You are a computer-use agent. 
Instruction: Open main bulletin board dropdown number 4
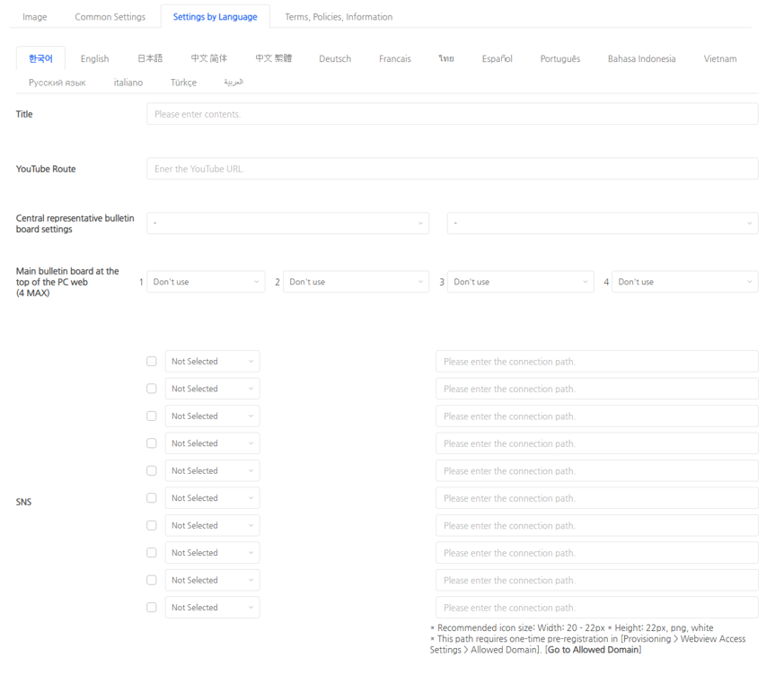[684, 282]
